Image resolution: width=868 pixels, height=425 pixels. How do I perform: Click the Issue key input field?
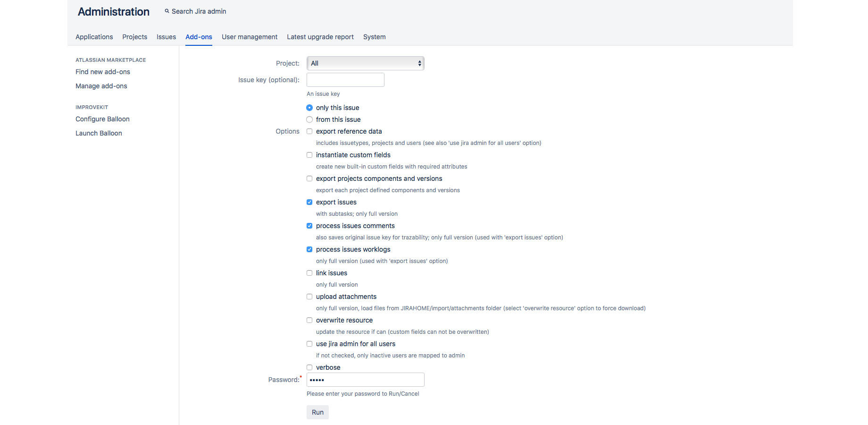[345, 80]
